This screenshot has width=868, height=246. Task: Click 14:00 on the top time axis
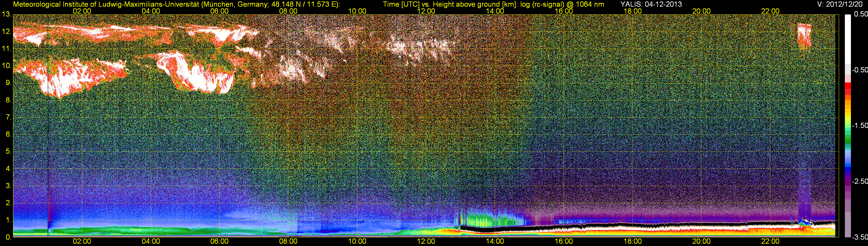point(495,11)
